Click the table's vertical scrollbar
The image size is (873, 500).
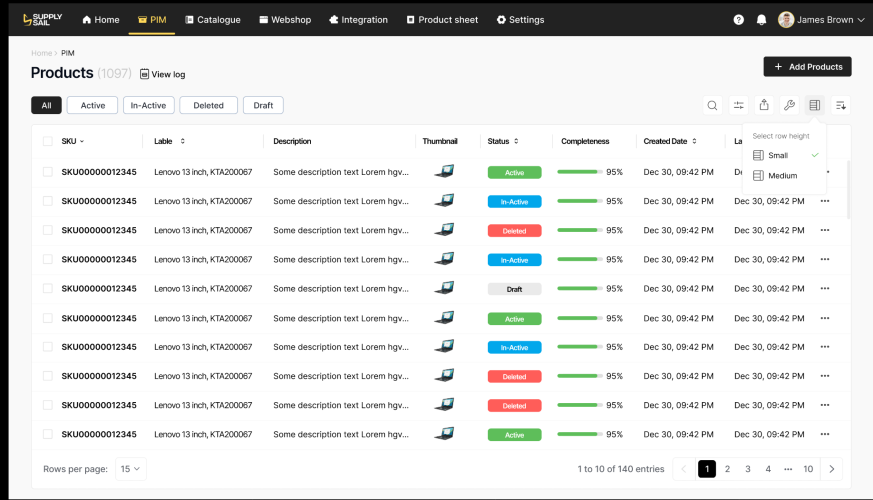849,189
